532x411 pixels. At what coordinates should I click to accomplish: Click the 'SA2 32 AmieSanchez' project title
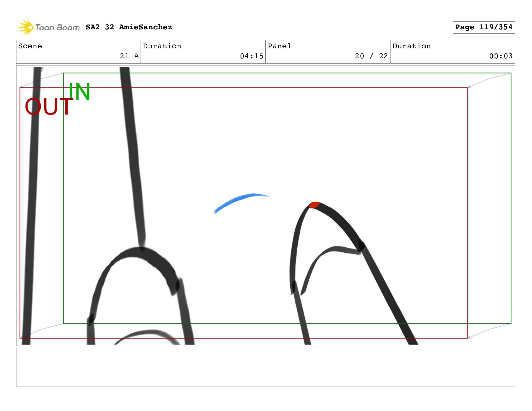pos(129,27)
